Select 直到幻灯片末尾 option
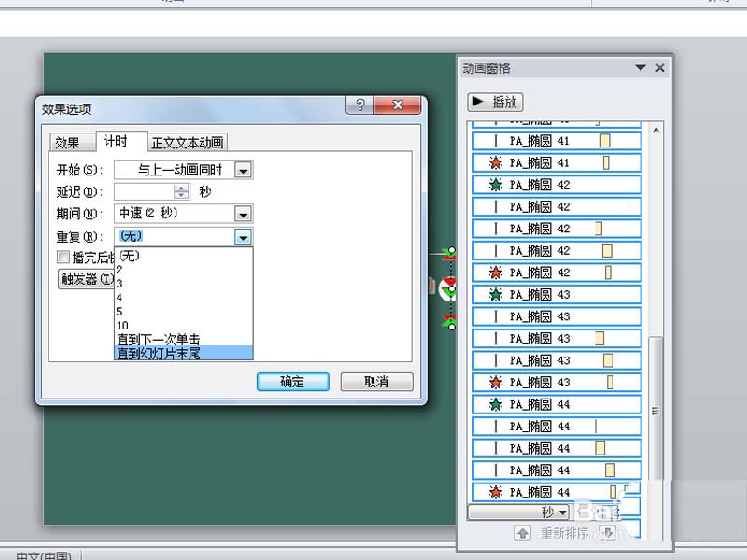 (x=183, y=353)
